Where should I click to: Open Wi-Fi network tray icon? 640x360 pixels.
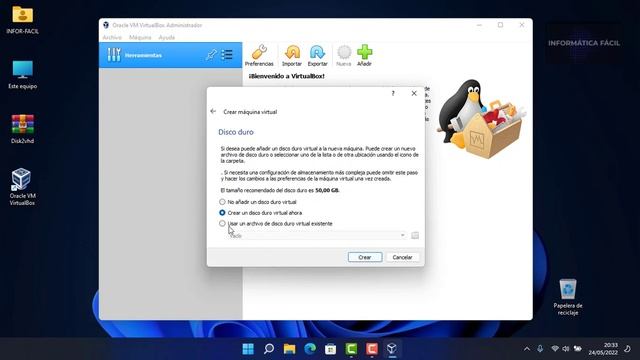point(555,349)
